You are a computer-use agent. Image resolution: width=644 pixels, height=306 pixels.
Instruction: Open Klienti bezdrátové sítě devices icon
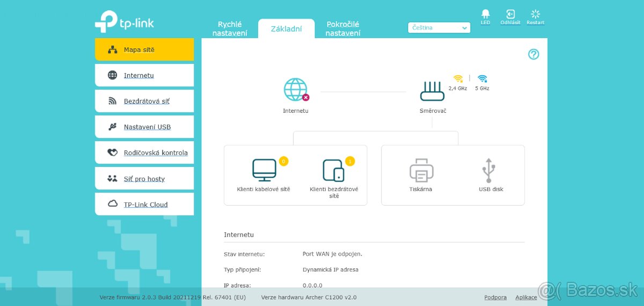(333, 170)
